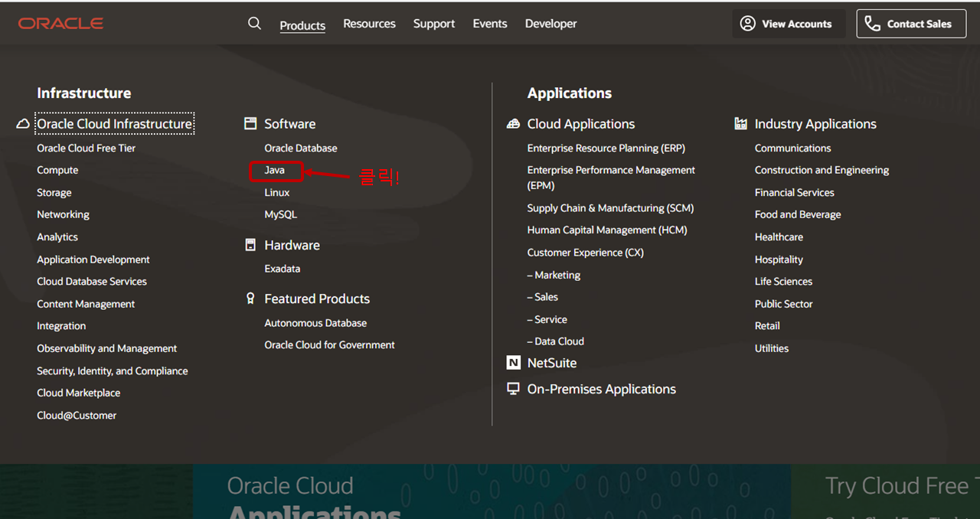Open the Healthcare link
This screenshot has height=519, width=980.
(779, 237)
